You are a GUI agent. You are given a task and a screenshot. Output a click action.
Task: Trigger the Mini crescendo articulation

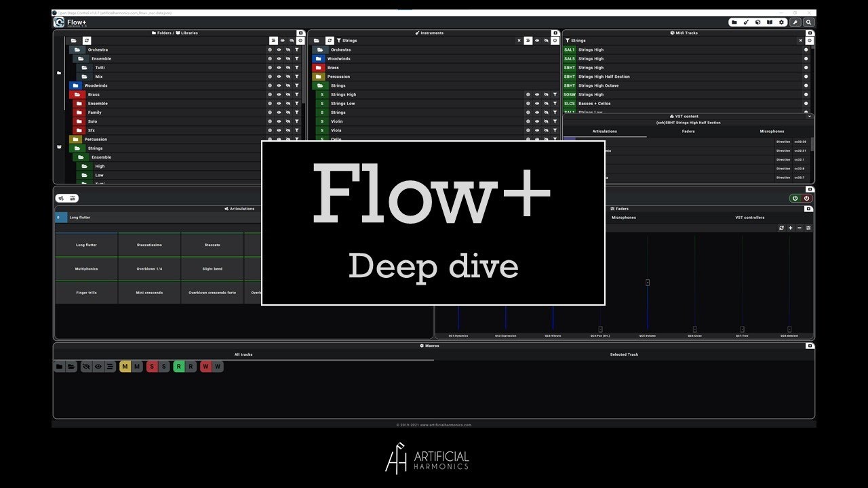pos(149,293)
